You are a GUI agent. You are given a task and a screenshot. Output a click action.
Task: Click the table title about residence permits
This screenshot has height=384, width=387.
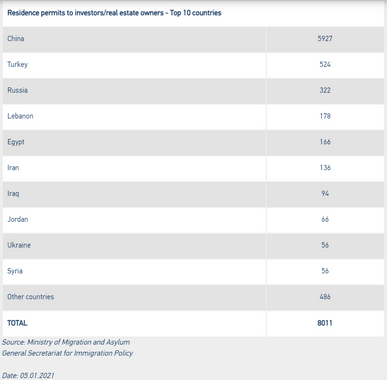(x=114, y=13)
